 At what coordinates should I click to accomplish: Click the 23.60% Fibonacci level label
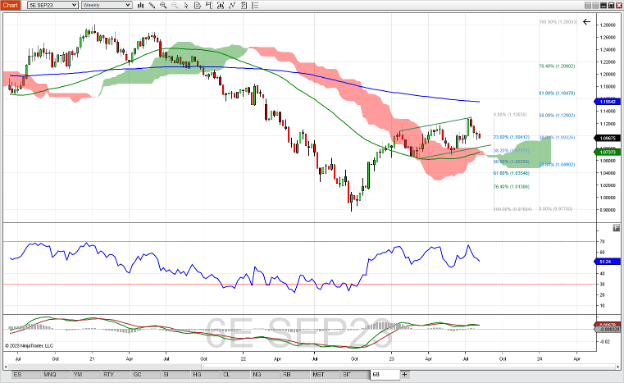pyautogui.click(x=511, y=137)
